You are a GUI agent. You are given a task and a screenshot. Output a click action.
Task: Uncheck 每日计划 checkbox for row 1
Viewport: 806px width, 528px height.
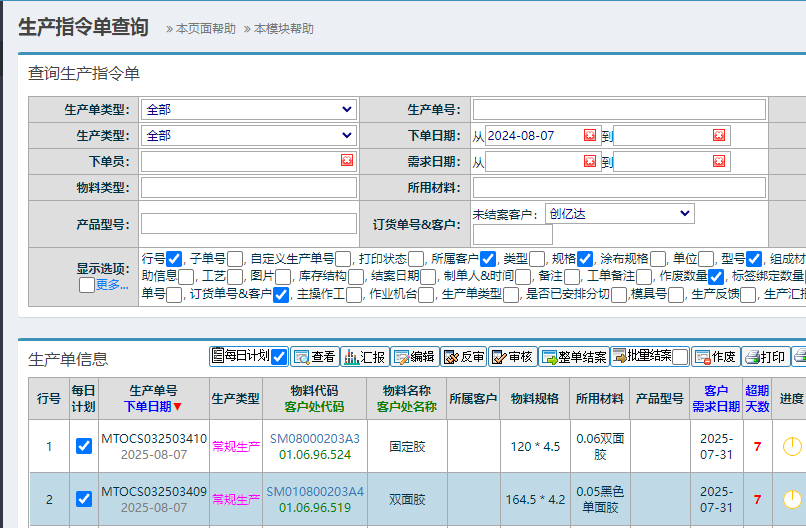(84, 446)
